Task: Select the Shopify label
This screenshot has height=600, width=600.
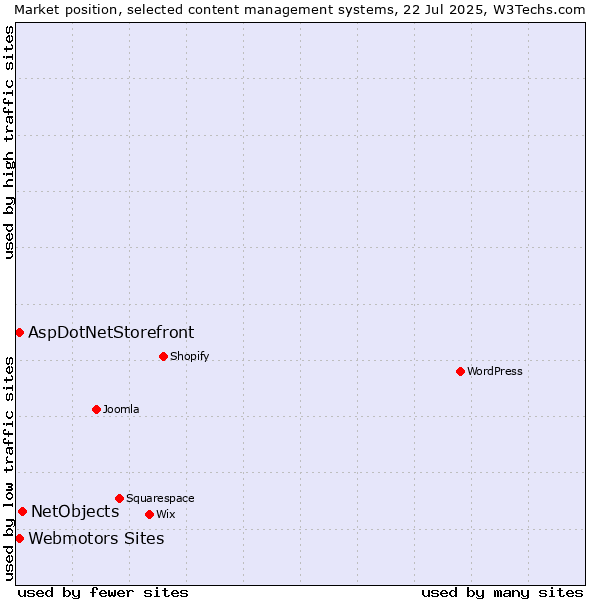Action: (x=189, y=356)
